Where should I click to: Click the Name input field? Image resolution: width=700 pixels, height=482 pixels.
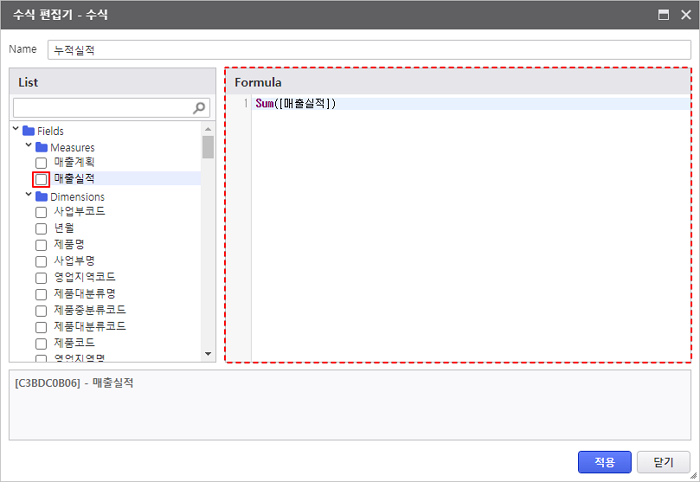pos(369,50)
